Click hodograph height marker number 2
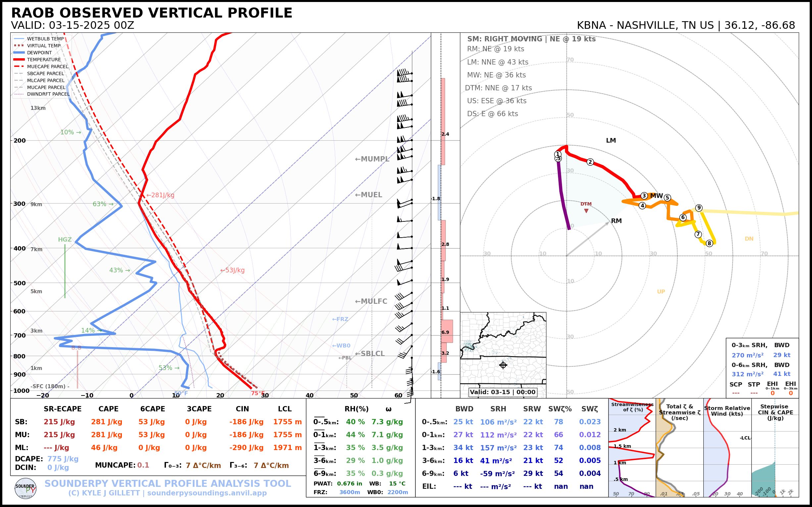 pos(590,162)
